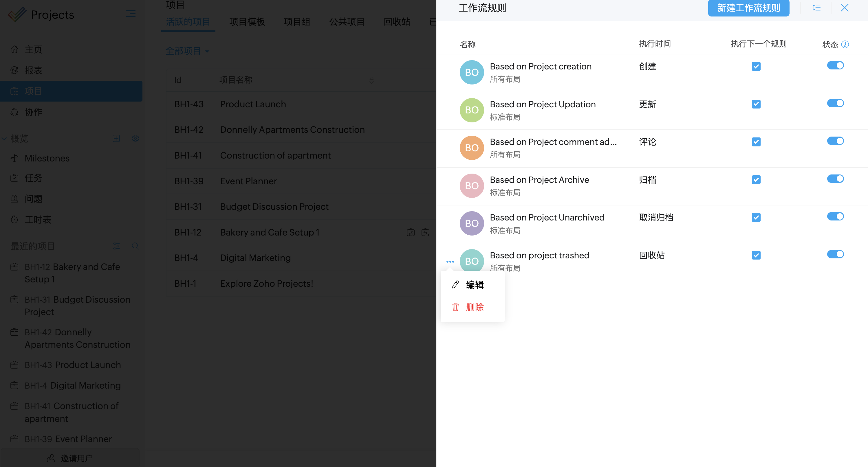
Task: Turn off Project Updation status switch
Action: point(835,103)
